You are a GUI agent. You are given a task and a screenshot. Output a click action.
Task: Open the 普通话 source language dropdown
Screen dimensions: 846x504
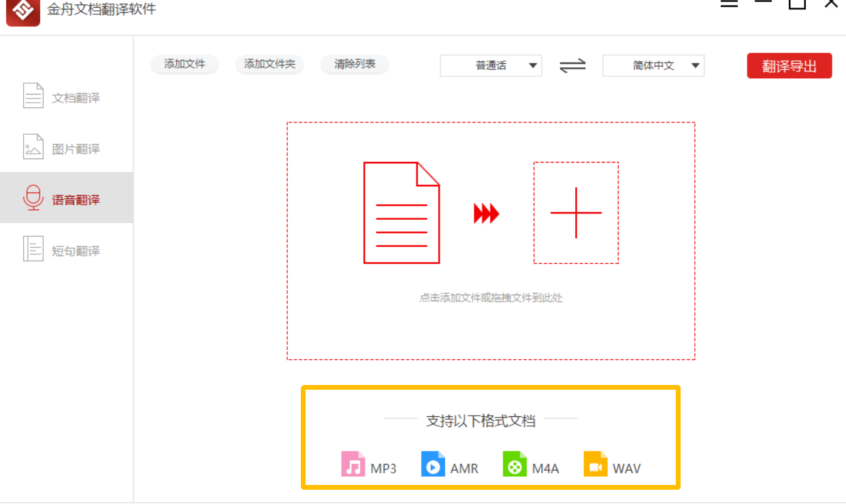click(x=490, y=65)
